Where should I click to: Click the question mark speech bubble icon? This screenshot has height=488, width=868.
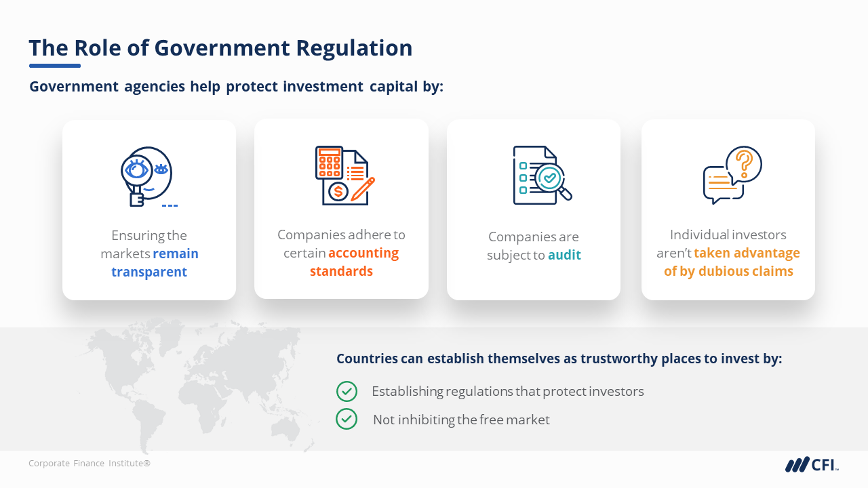732,175
